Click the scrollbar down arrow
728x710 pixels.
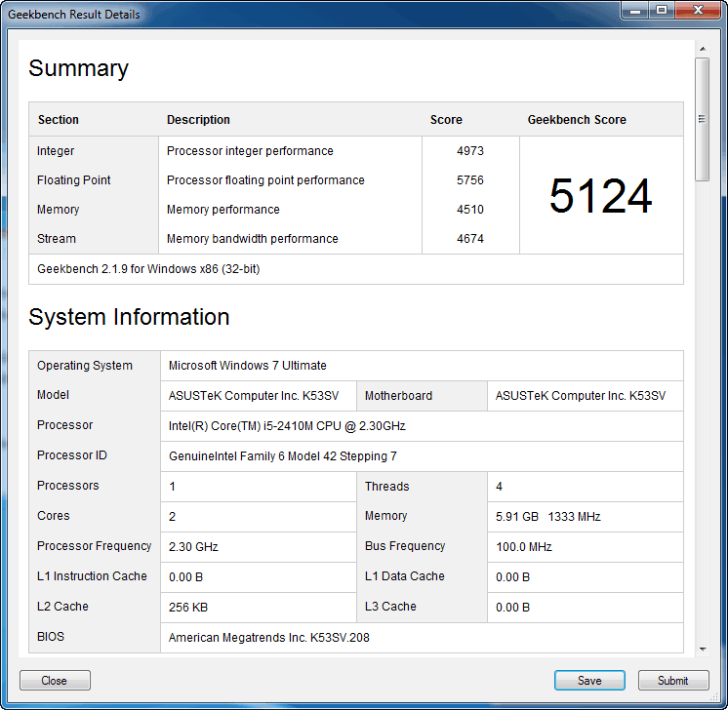(x=703, y=649)
